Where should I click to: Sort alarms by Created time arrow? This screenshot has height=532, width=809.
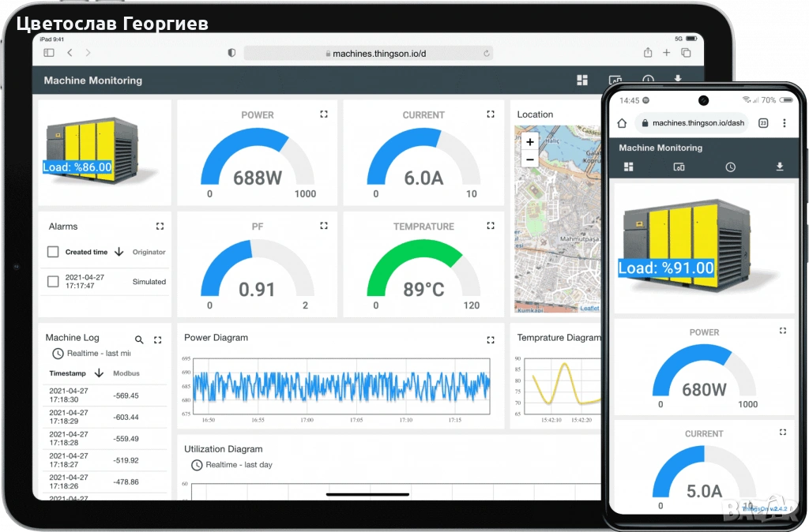pyautogui.click(x=119, y=252)
